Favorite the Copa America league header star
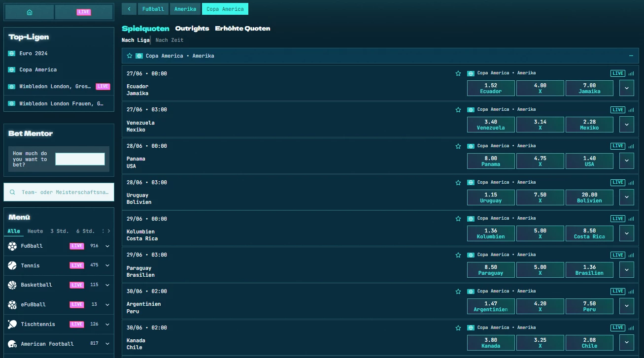 (x=130, y=56)
